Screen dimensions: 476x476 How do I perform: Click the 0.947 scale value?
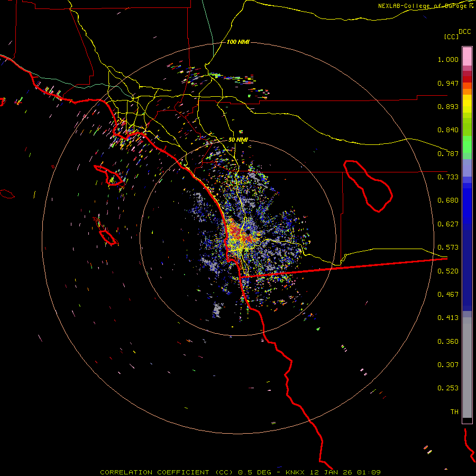pos(448,83)
